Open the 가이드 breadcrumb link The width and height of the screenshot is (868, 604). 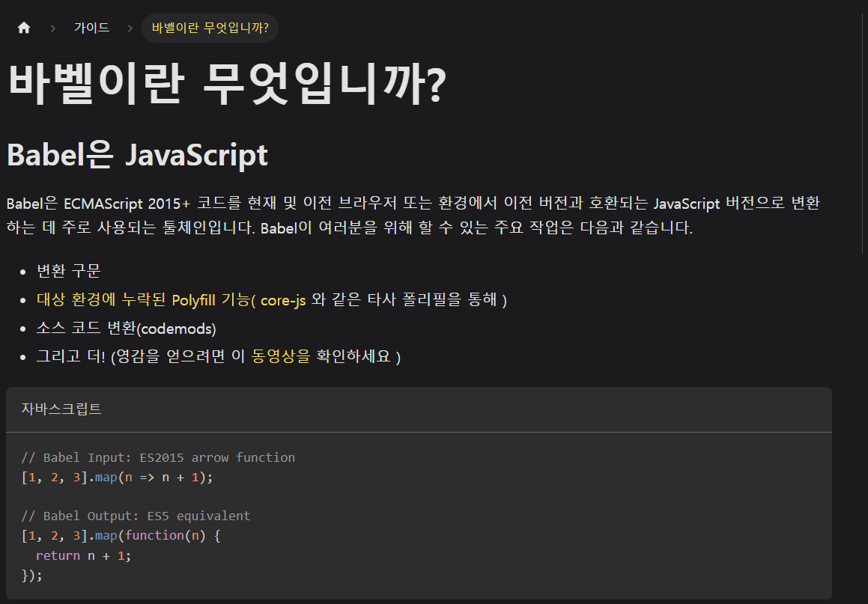coord(92,28)
